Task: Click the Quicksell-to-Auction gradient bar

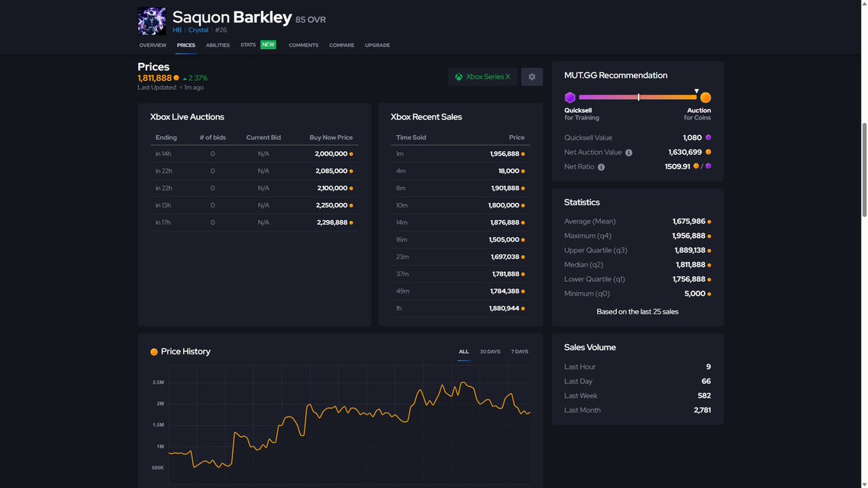Action: point(637,97)
